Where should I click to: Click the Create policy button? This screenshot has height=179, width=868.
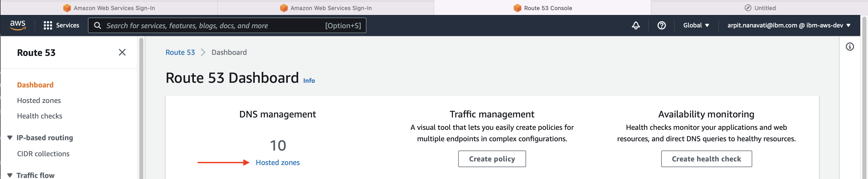492,159
